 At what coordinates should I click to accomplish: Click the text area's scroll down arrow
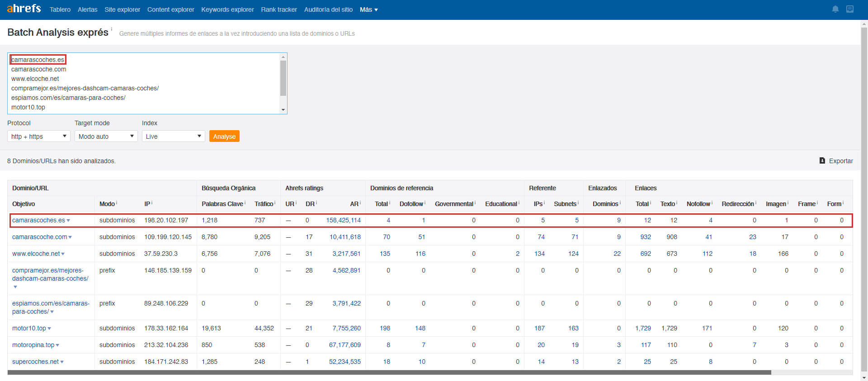283,110
